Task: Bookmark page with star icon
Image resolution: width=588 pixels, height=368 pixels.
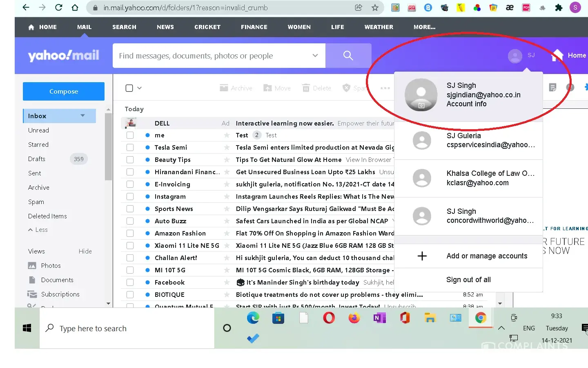Action: [375, 7]
